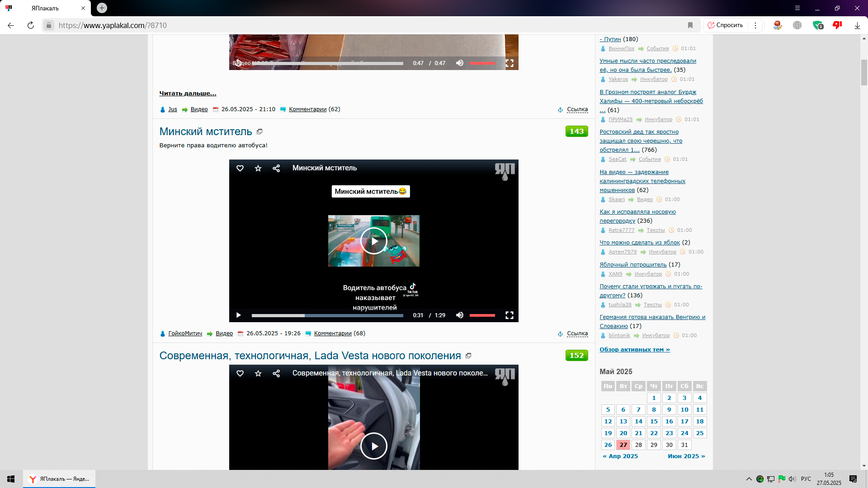Mute the 0:47 video sound

460,63
